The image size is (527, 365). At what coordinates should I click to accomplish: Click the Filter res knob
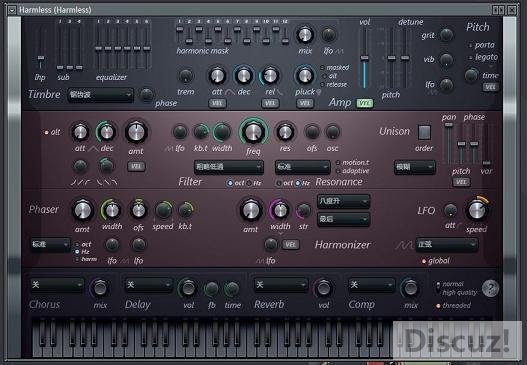(x=285, y=132)
